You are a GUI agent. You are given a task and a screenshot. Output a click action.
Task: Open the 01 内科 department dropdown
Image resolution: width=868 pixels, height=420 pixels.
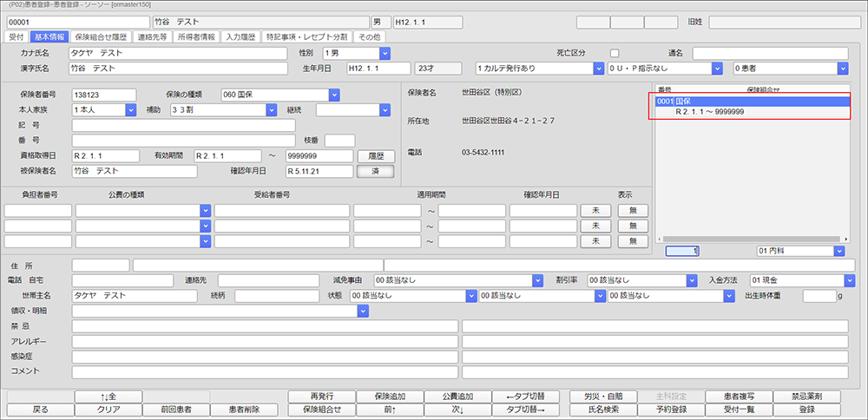(838, 251)
